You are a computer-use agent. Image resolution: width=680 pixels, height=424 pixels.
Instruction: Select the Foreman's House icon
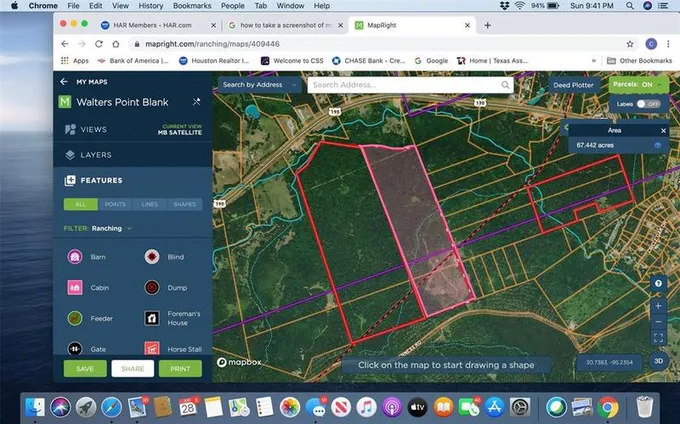pyautogui.click(x=152, y=318)
